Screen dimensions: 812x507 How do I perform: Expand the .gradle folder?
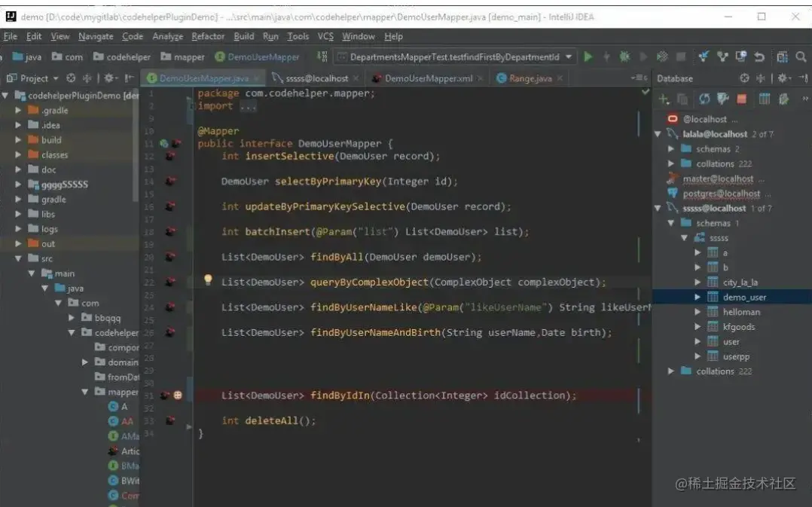pyautogui.click(x=18, y=110)
